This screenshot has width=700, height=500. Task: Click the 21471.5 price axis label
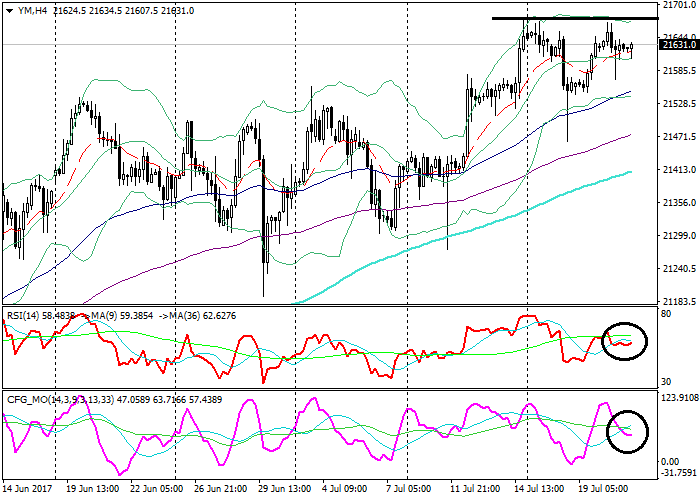679,137
